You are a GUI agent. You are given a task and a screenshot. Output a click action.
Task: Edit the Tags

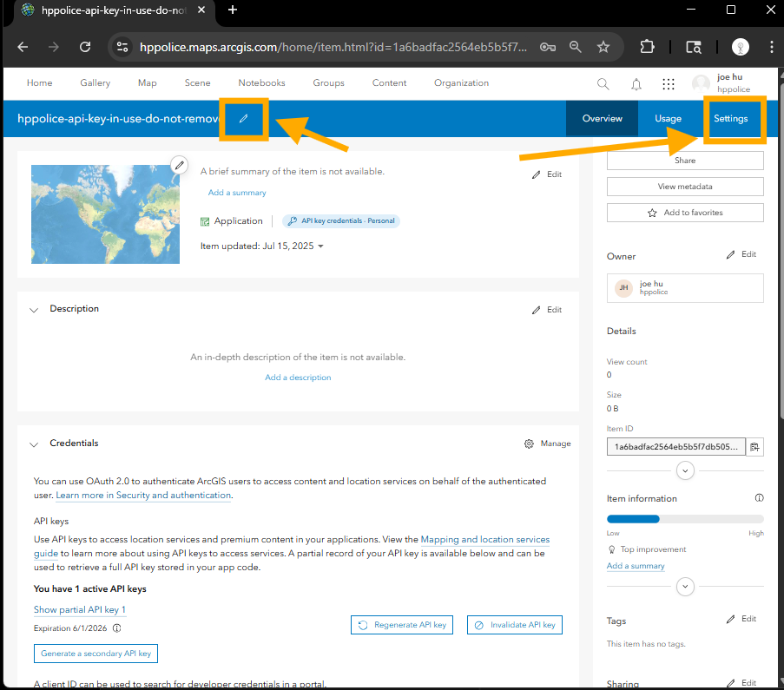[741, 619]
